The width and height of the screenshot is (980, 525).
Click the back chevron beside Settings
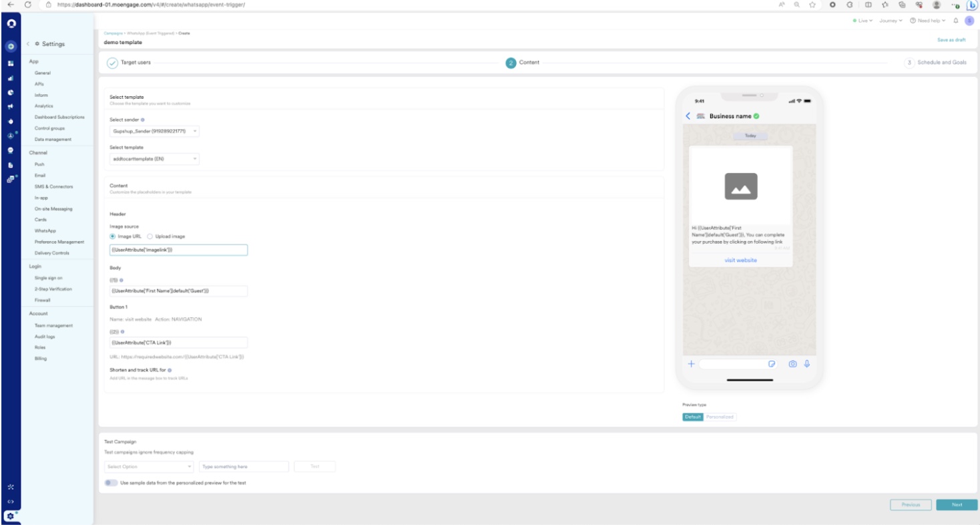(x=28, y=44)
